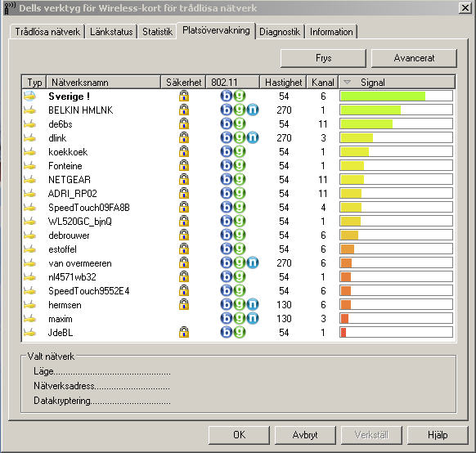Click the Avancerat button
The image size is (476, 453).
[414, 58]
